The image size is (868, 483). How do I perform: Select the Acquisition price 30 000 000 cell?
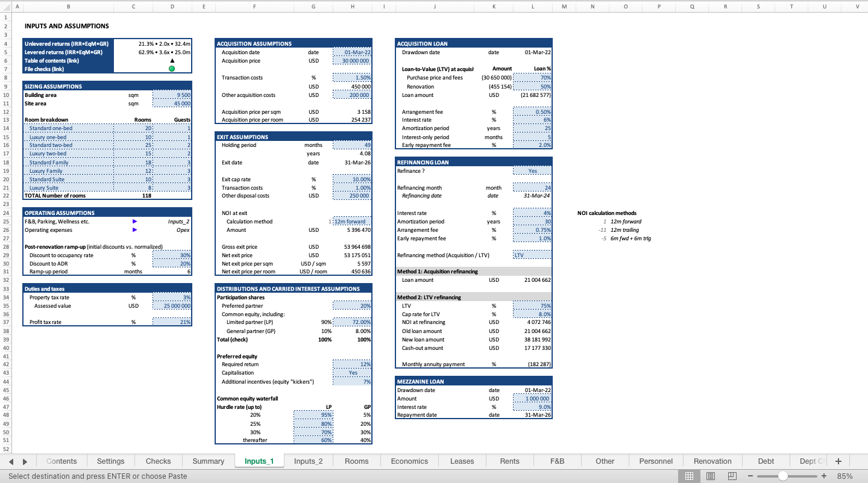click(352, 61)
